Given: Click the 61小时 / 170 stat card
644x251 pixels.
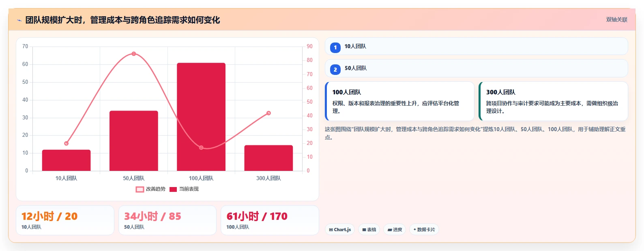Looking at the screenshot, I should click(270, 220).
